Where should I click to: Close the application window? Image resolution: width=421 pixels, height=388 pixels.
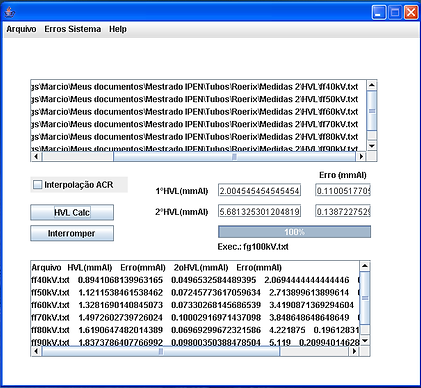pos(411,12)
